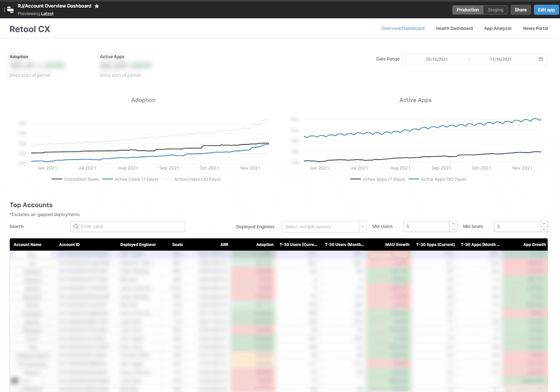The height and width of the screenshot is (392, 560).
Task: Open the News Portal tab
Action: 535,28
